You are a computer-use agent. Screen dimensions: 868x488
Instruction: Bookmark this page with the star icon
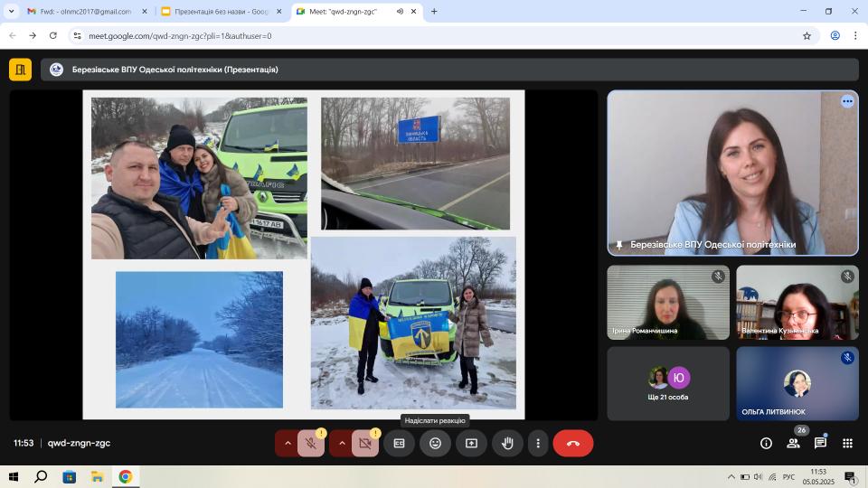click(x=807, y=36)
